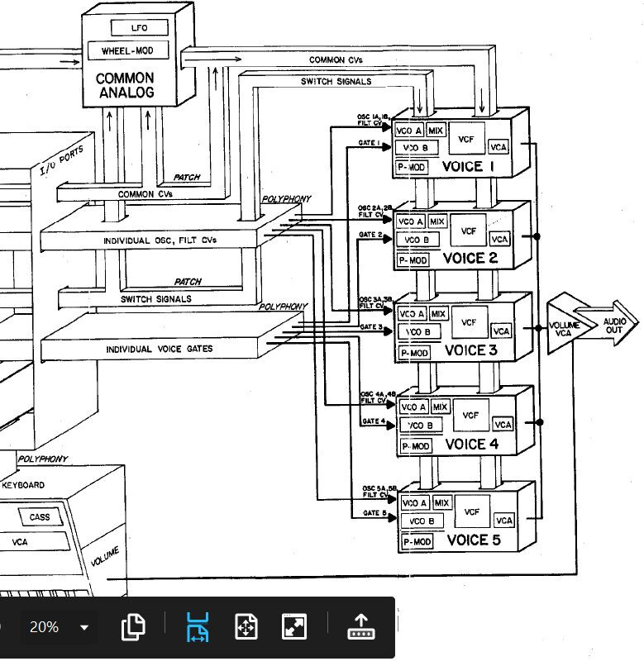
Task: Open the page view mode icon
Action: (x=133, y=627)
